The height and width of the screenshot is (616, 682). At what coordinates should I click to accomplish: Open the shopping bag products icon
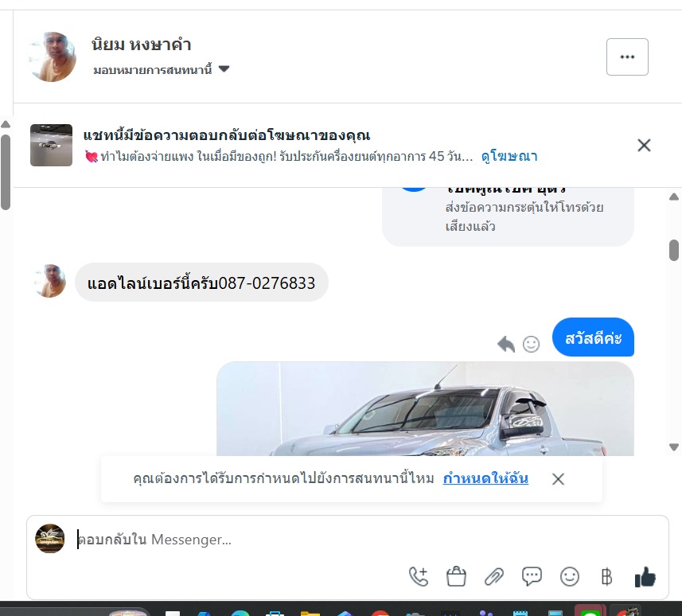coord(456,577)
